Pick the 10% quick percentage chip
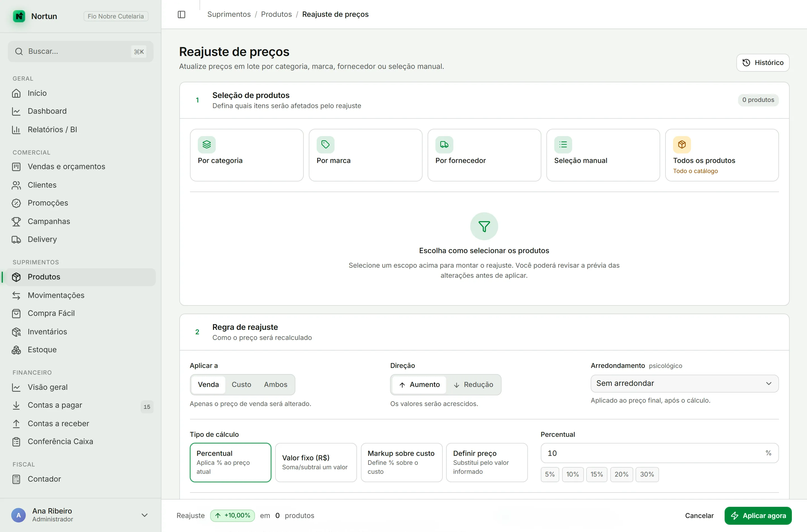807x532 pixels. coord(572,474)
